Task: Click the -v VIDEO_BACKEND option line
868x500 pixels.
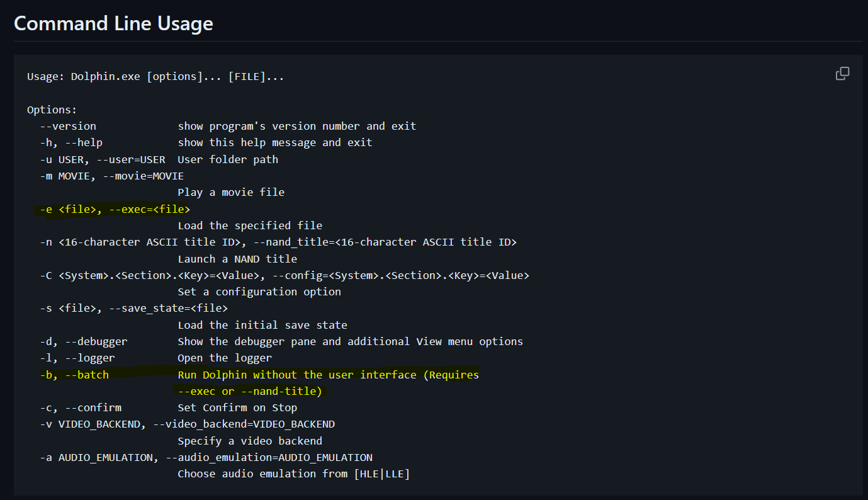Action: [187, 424]
